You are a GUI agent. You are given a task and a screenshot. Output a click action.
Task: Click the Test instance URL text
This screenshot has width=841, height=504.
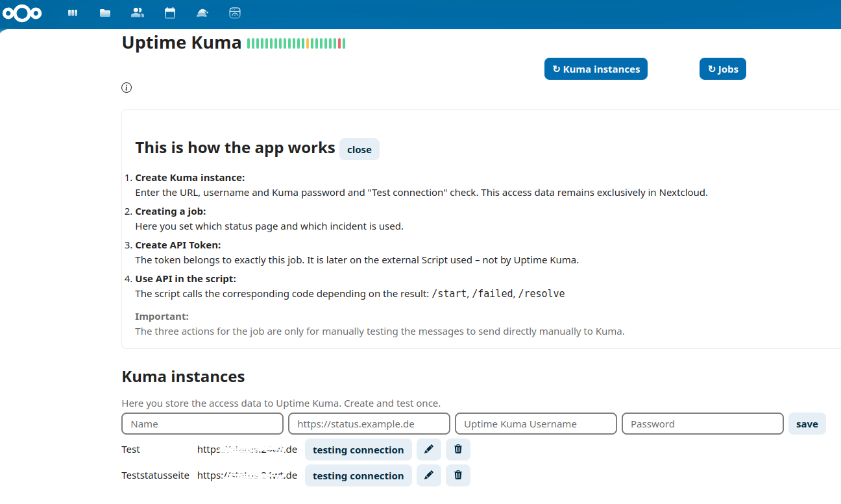[247, 450]
